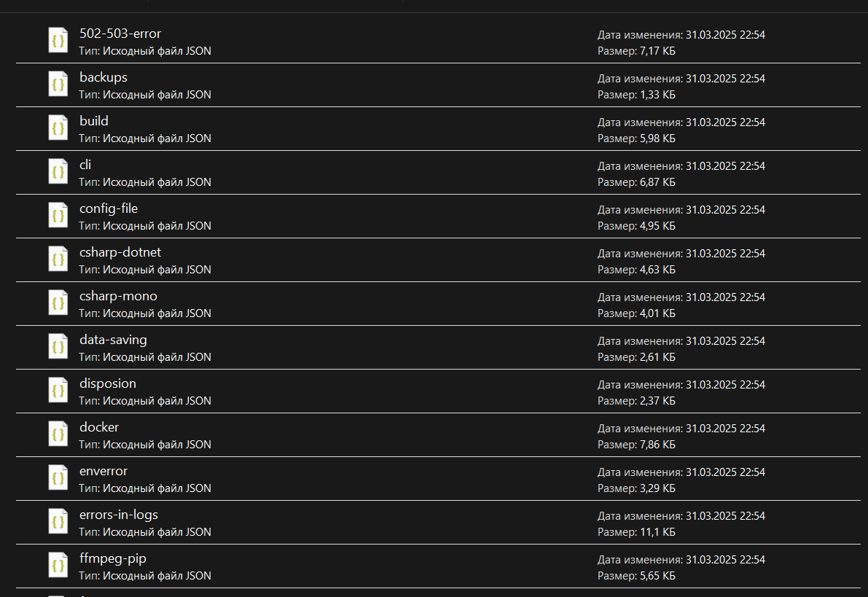The width and height of the screenshot is (868, 597).
Task: Select the errors-in-logs file icon
Action: 58,521
